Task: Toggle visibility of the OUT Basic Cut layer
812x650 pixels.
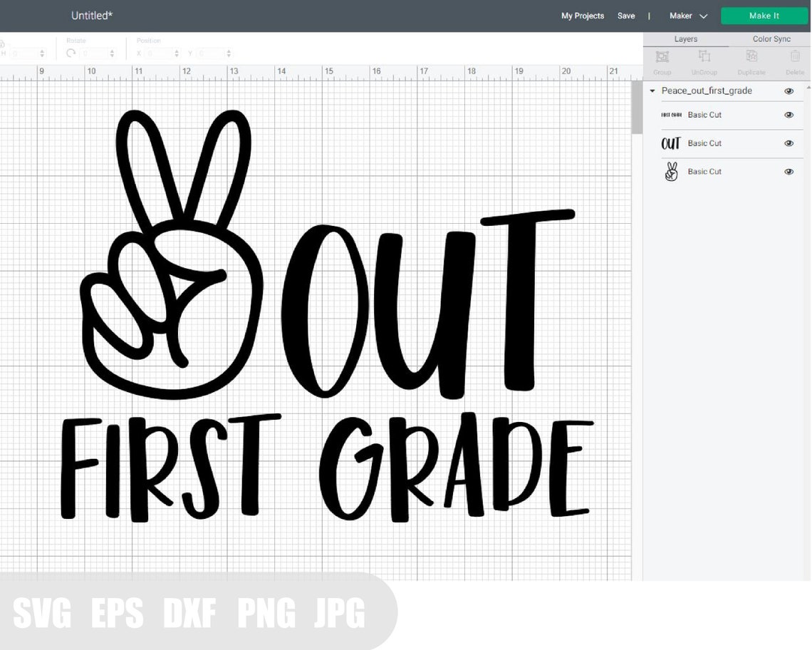Action: pos(788,143)
